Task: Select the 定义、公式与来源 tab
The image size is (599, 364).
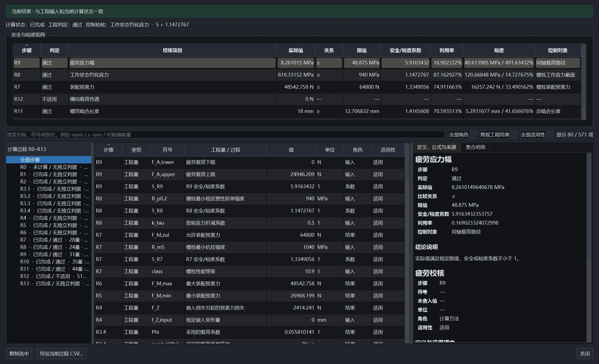Action: pyautogui.click(x=437, y=147)
